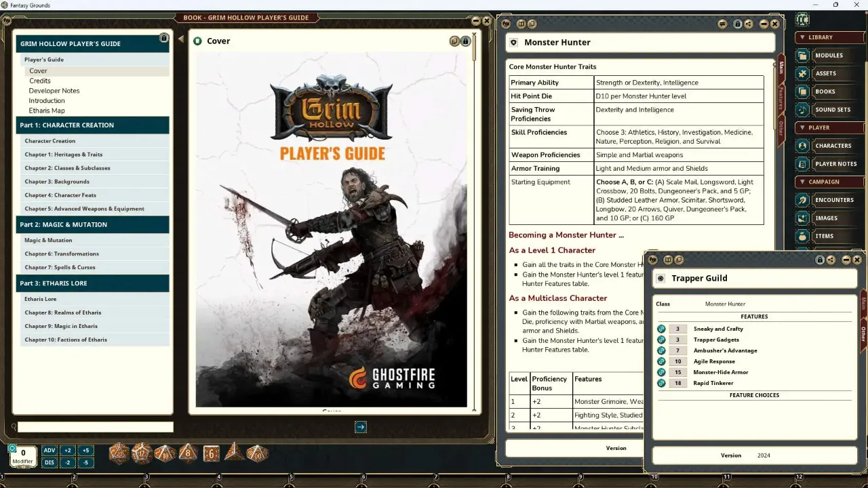Click the -2 modifier button
Image resolution: width=868 pixels, height=488 pixels.
tap(67, 463)
